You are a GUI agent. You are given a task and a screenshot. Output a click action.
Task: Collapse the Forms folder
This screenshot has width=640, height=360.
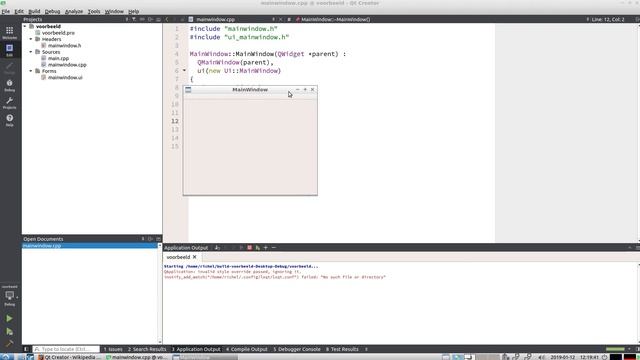pos(31,71)
